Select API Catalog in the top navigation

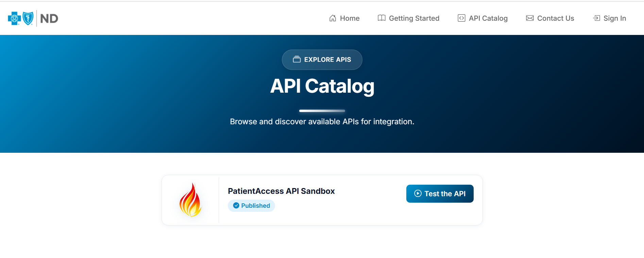pyautogui.click(x=488, y=18)
